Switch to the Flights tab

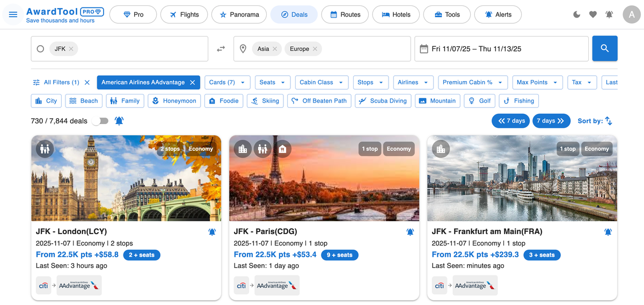184,14
